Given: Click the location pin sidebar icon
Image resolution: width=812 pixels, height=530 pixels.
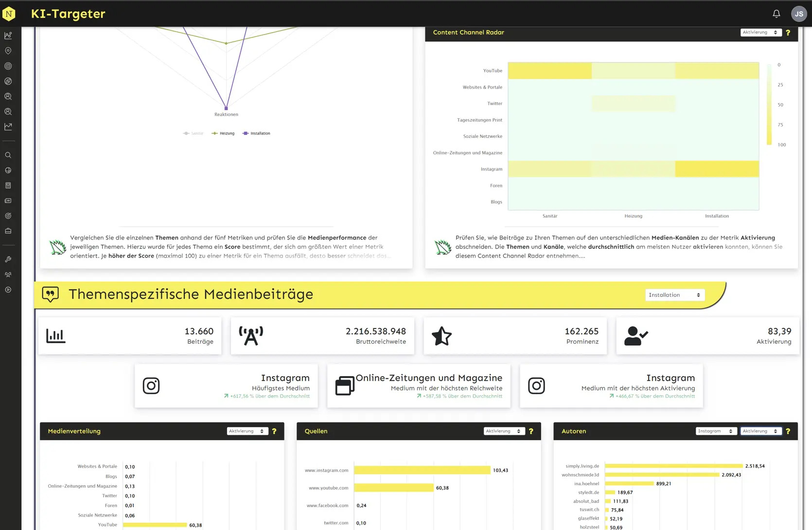Looking at the screenshot, I should pos(8,51).
